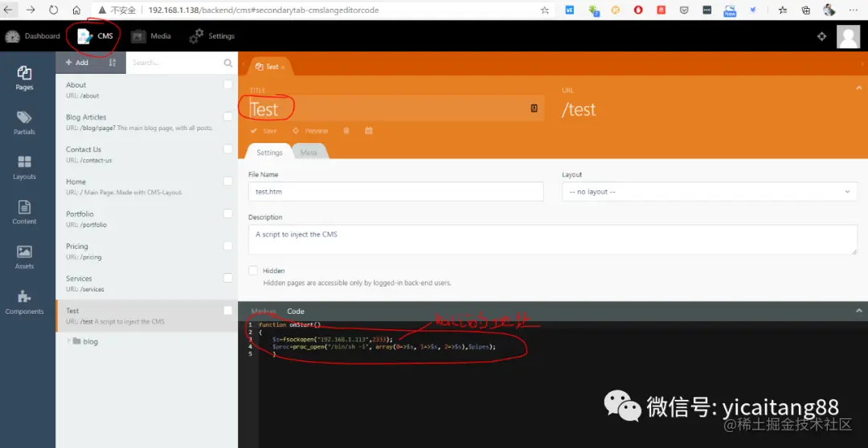Click the tab strip left scroll arrow
Screen dimensions: 868x448
click(243, 64)
